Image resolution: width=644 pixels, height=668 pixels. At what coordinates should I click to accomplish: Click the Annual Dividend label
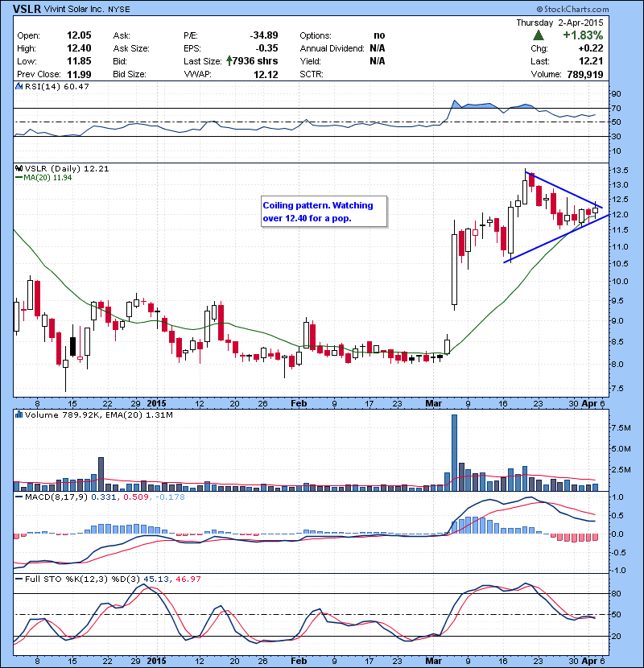tap(332, 48)
